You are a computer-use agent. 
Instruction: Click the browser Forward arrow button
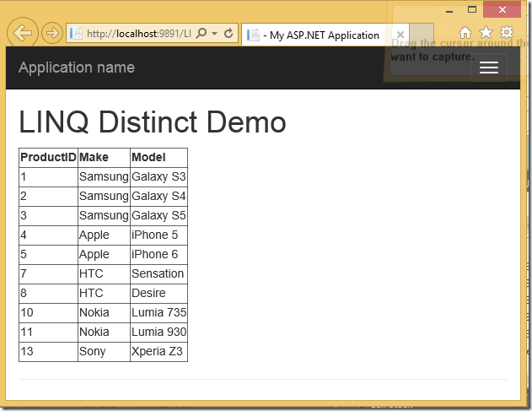(52, 33)
